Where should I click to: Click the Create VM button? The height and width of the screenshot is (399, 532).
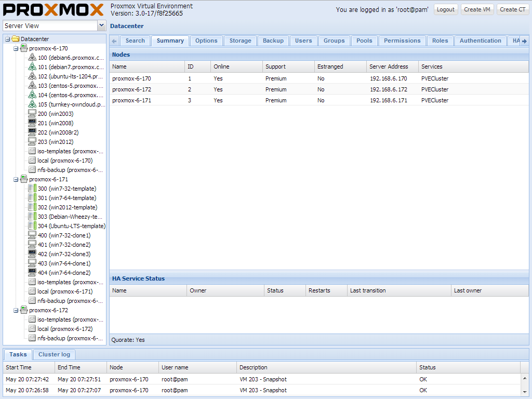click(477, 9)
